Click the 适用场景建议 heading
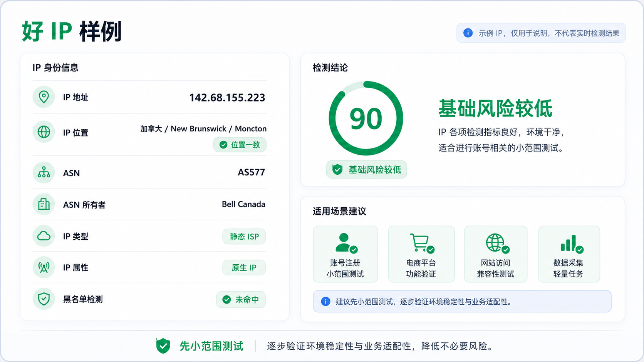 coord(339,211)
